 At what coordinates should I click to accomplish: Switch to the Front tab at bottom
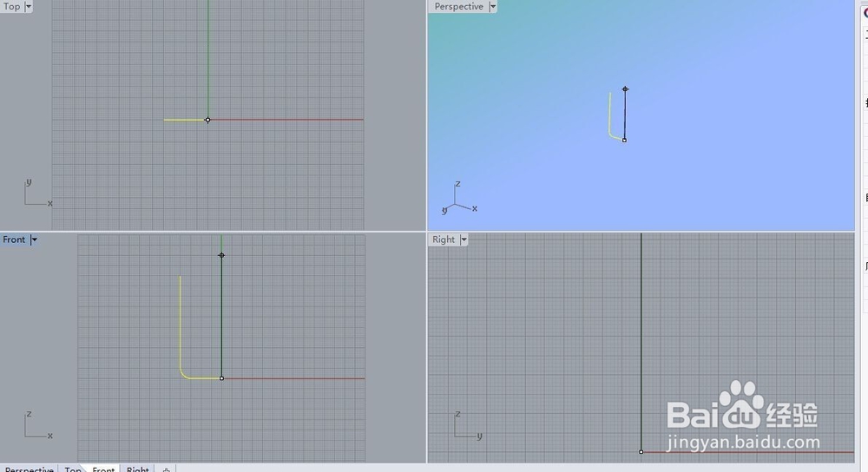(103, 469)
